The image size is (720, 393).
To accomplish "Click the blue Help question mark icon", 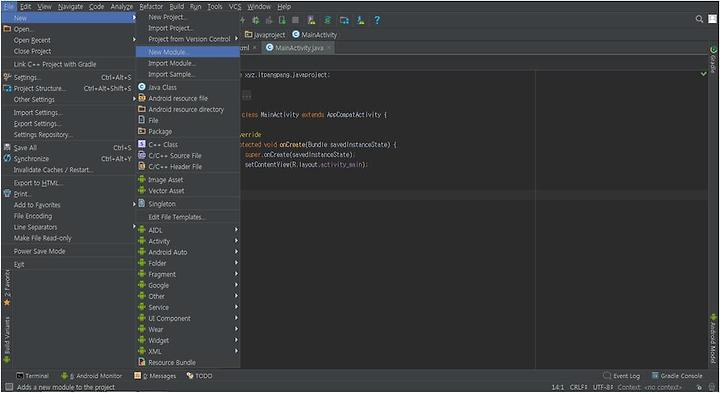I will [x=377, y=20].
